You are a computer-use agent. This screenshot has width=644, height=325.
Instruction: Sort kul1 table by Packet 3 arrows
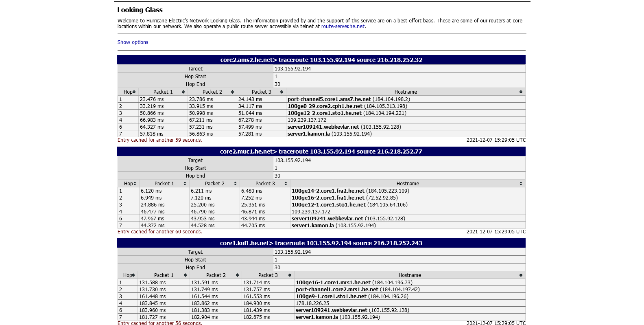pos(290,275)
